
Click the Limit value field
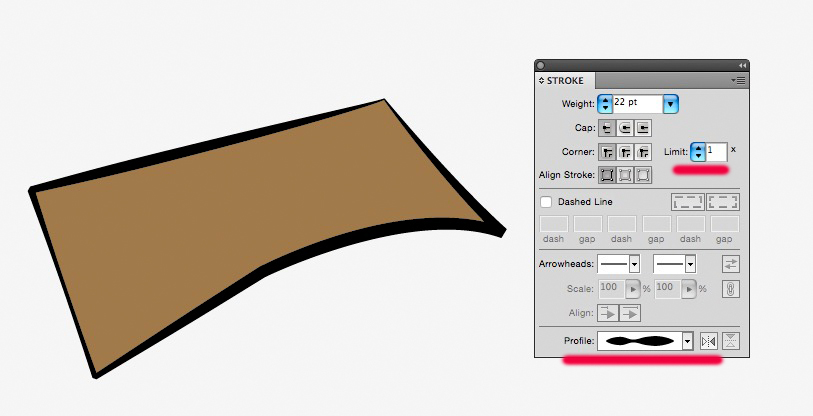coord(717,152)
